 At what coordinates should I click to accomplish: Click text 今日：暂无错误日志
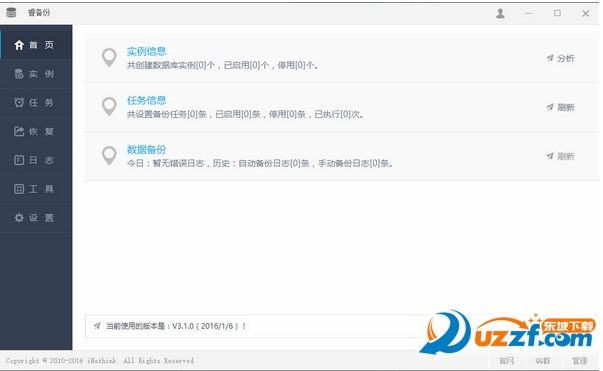165,163
